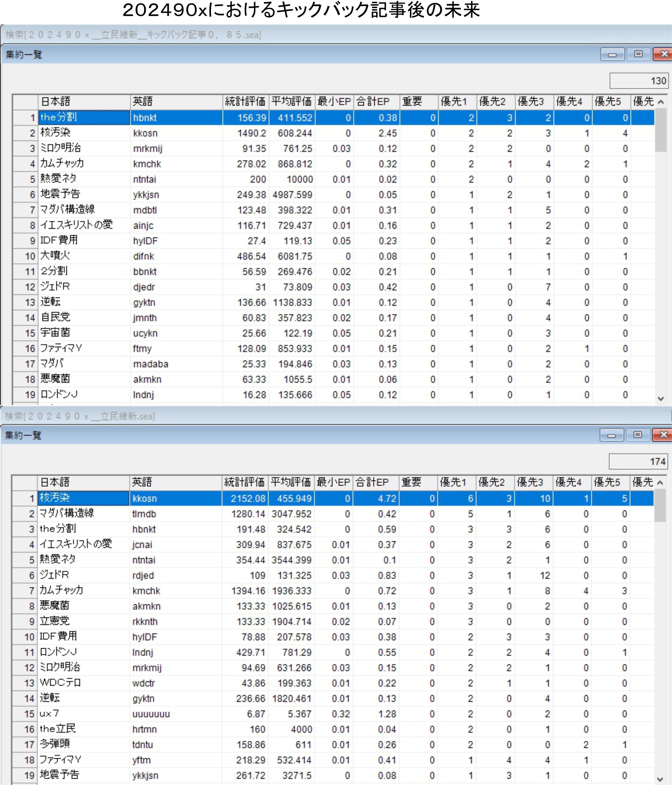Select 核汚染 row in upper table
Image resolution: width=672 pixels, height=785 pixels.
[x=334, y=133]
